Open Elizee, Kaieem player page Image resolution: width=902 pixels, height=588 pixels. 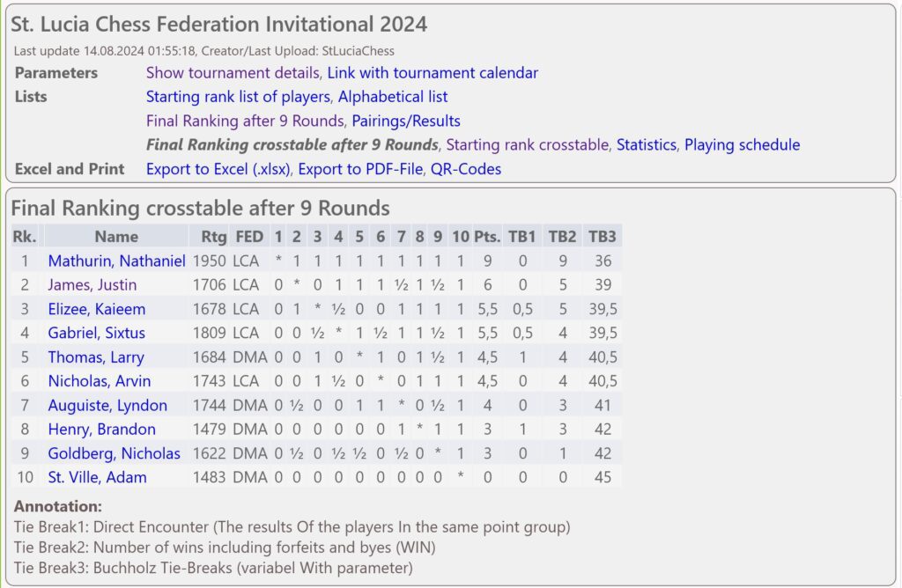click(x=97, y=309)
